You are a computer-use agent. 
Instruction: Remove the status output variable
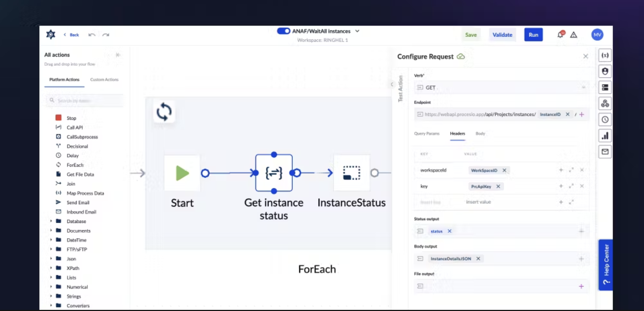tap(450, 231)
